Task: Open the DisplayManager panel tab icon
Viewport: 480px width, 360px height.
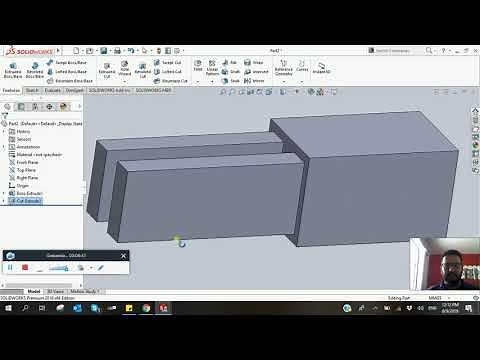Action: click(x=63, y=107)
